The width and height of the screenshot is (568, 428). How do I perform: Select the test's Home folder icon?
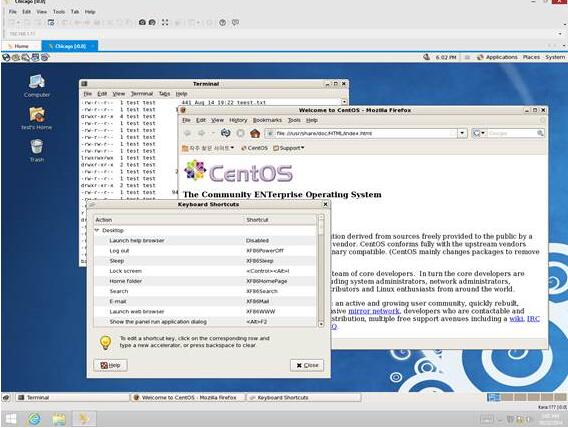point(37,118)
